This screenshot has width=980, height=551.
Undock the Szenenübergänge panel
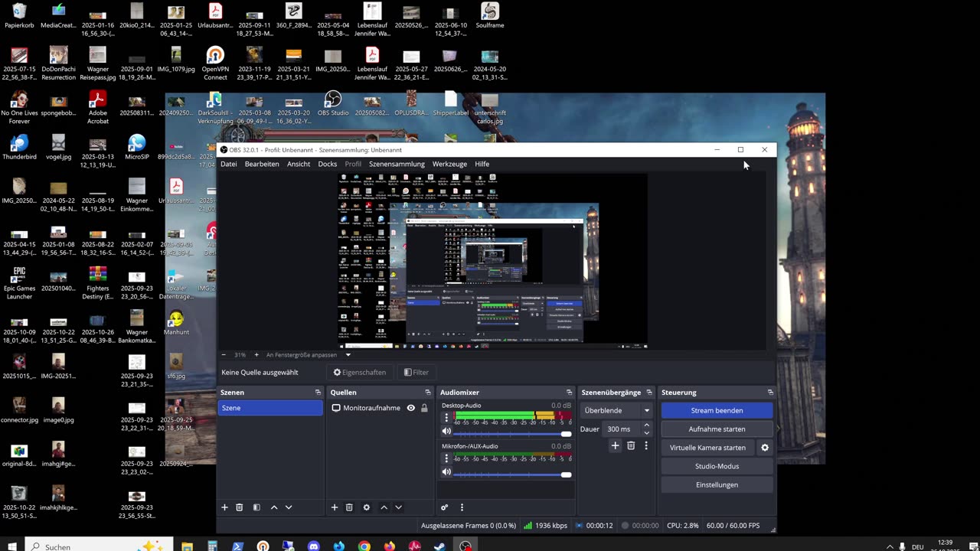[649, 393]
